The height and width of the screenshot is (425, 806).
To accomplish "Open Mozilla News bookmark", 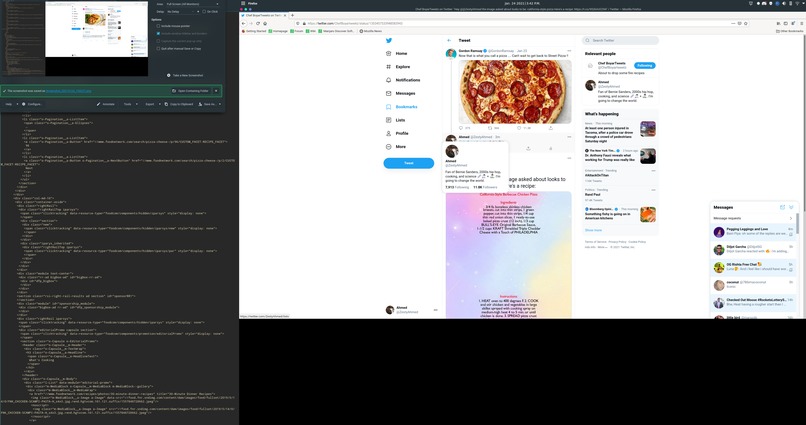I will click(371, 31).
